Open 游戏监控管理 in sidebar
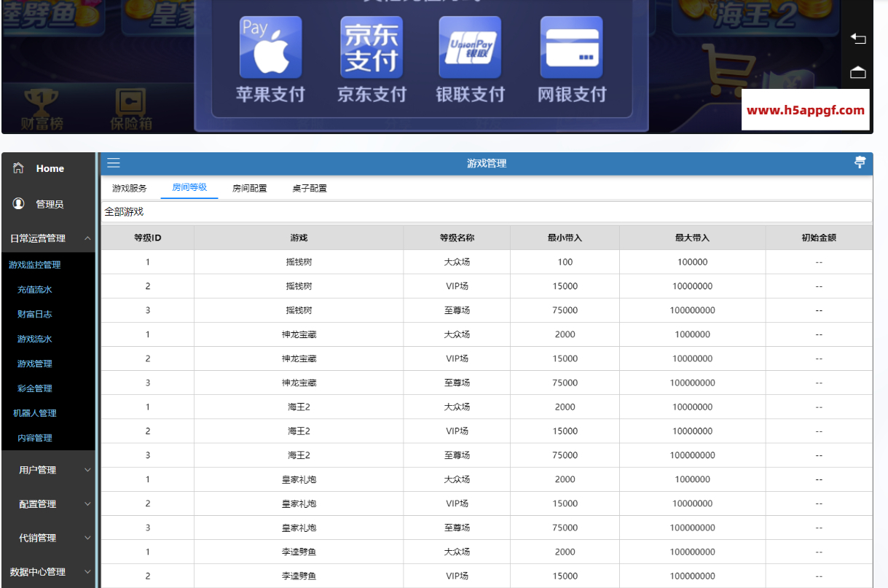The width and height of the screenshot is (888, 588). coord(35,265)
